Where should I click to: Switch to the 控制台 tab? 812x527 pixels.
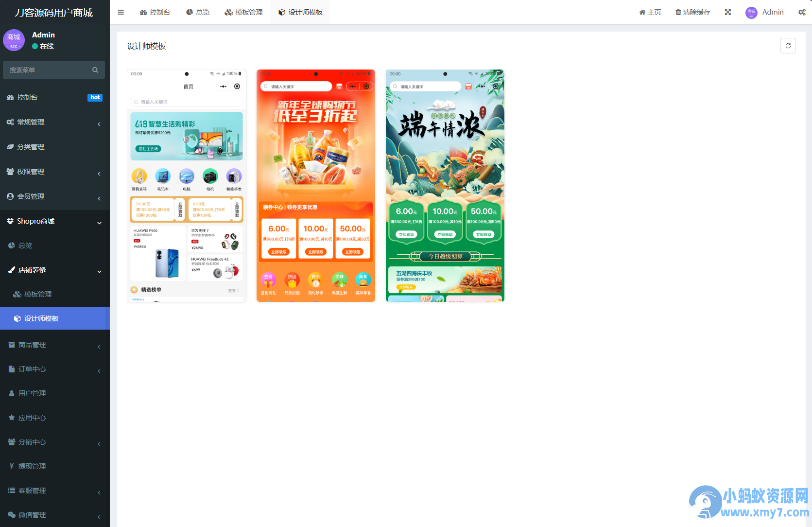[155, 12]
